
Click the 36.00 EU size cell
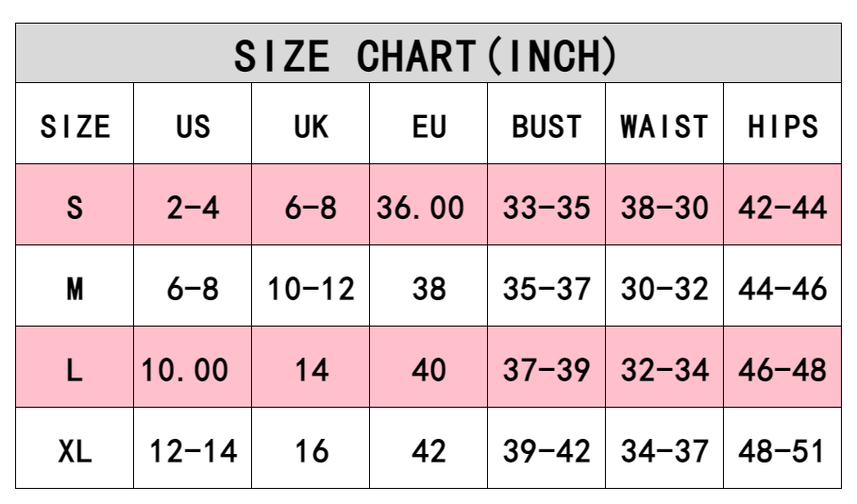point(421,207)
